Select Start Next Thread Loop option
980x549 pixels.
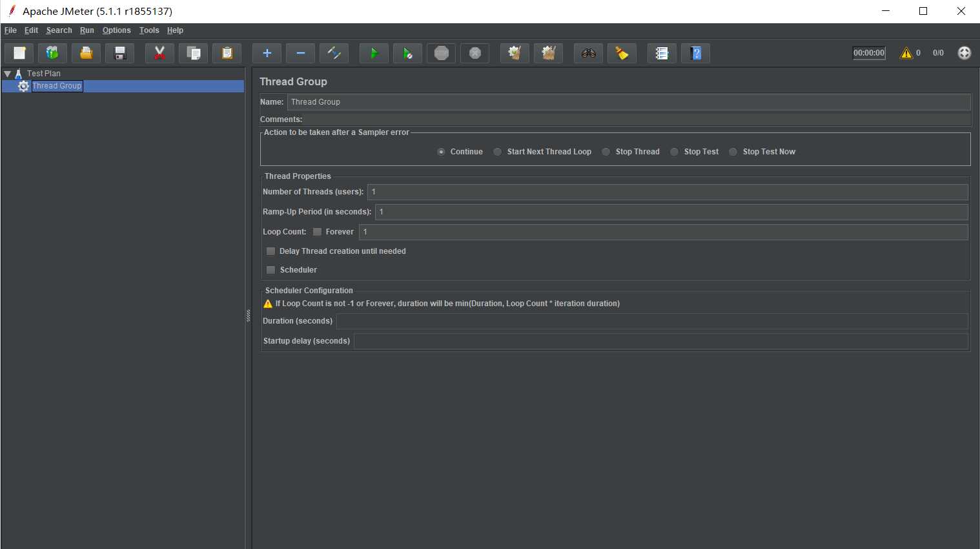tap(497, 152)
